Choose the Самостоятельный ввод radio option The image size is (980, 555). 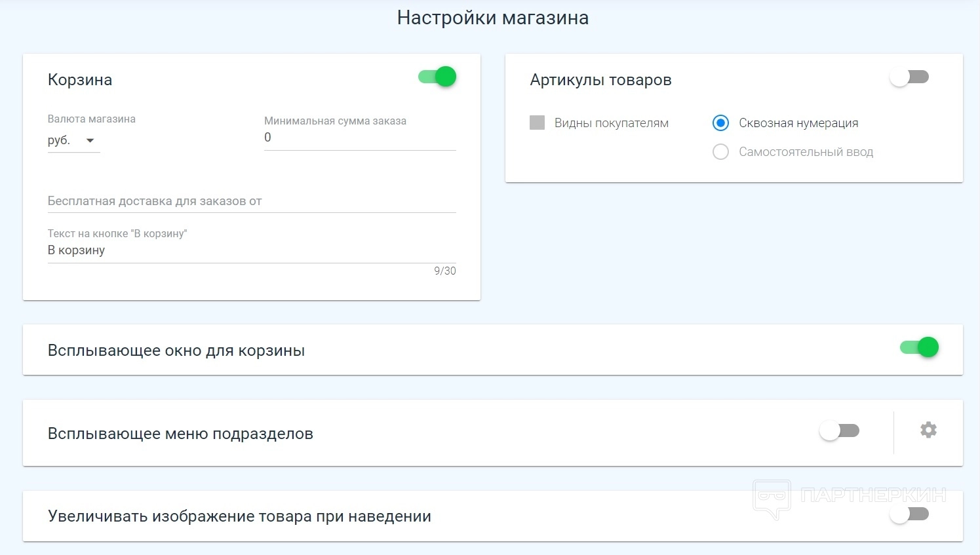(720, 152)
